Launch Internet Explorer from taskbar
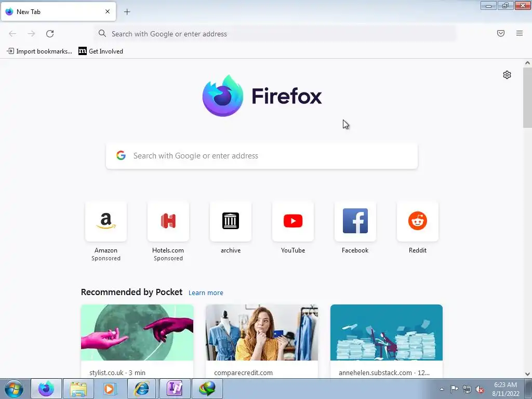 (x=141, y=389)
